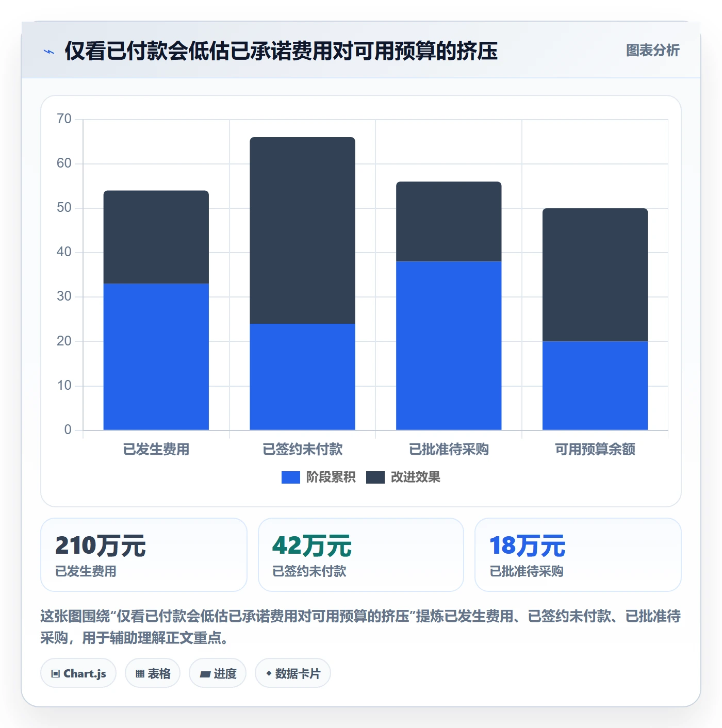722x728 pixels.
Task: Click the 进度 tag chip
Action: click(218, 673)
